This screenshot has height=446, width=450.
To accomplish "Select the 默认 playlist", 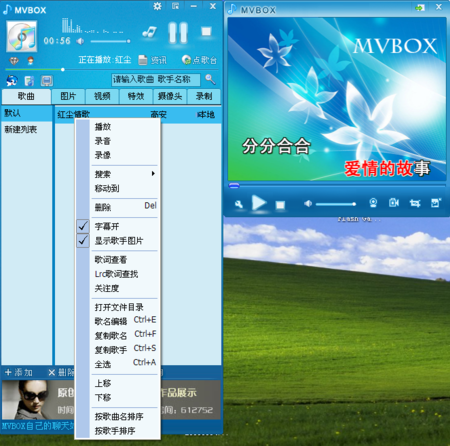I will pyautogui.click(x=27, y=113).
